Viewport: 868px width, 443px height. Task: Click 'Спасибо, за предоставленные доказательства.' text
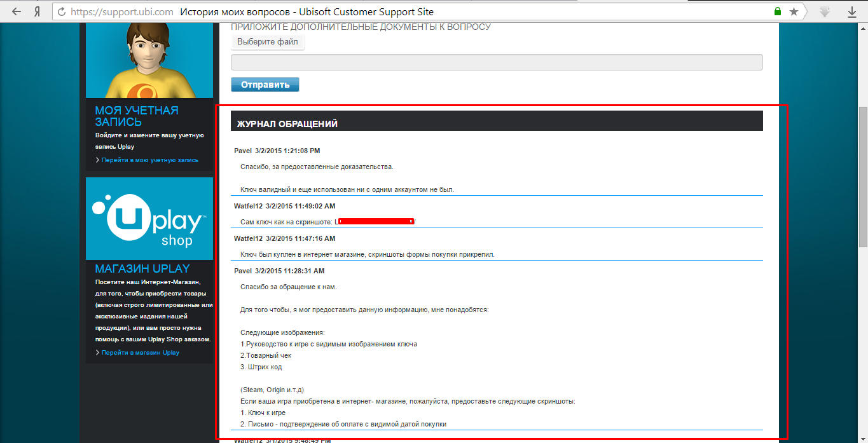point(317,167)
